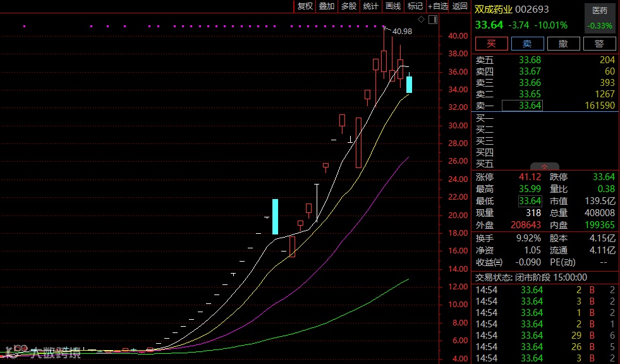This screenshot has height=364, width=620.
Task: Click the 市值 value 139.5亿
Action: 600,201
